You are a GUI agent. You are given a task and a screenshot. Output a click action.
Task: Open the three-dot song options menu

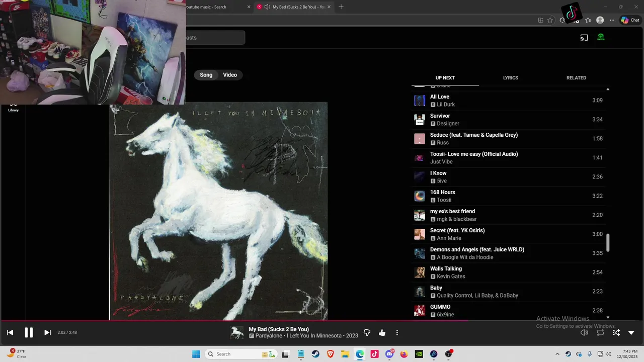tap(397, 332)
